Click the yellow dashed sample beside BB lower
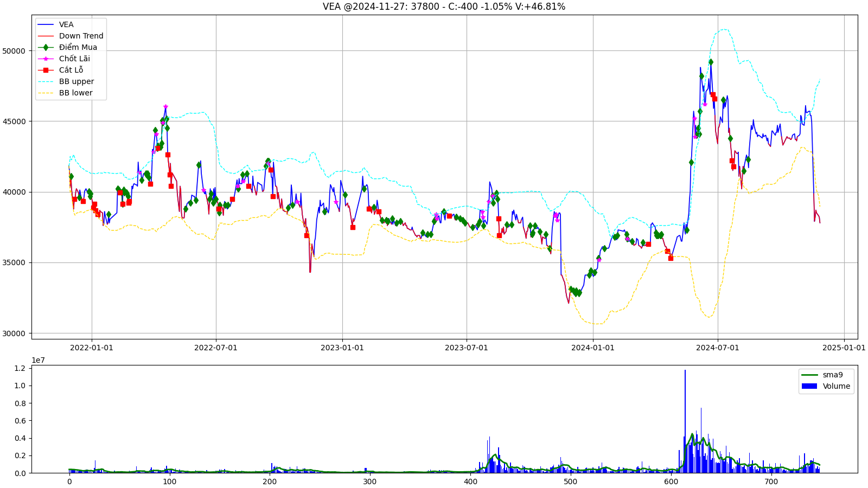Image resolution: width=868 pixels, height=488 pixels. coord(46,93)
